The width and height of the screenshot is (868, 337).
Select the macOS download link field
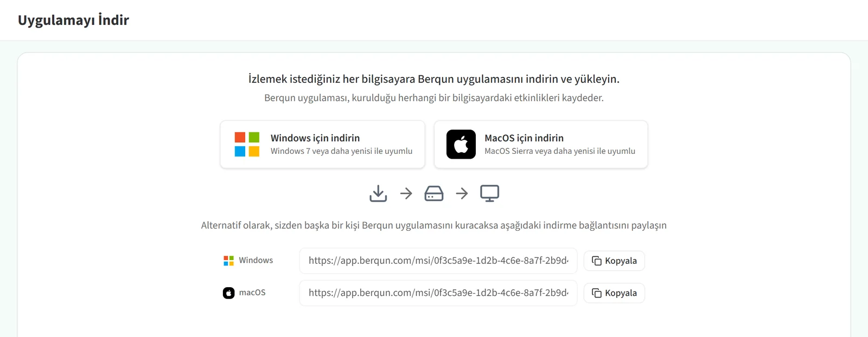[438, 293]
